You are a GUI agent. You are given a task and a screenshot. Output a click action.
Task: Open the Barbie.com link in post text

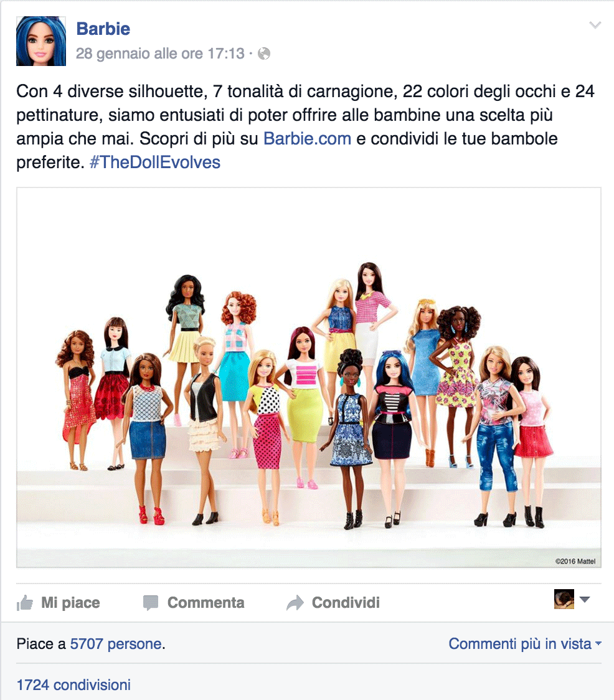coord(307,138)
